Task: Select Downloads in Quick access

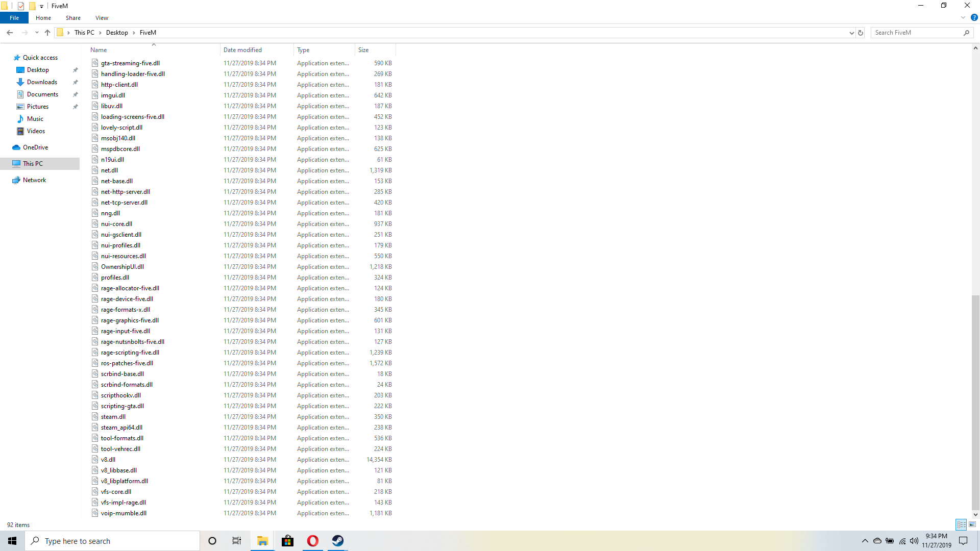Action: point(42,82)
